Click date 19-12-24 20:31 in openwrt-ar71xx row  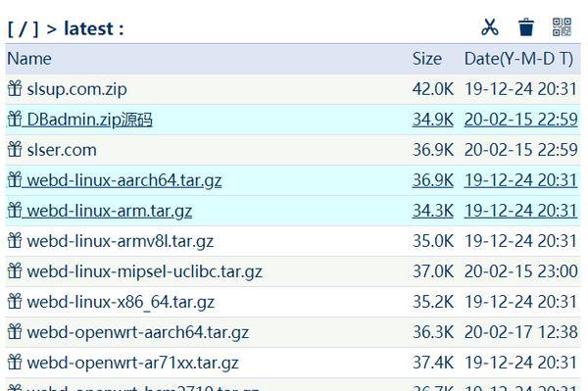(x=521, y=363)
